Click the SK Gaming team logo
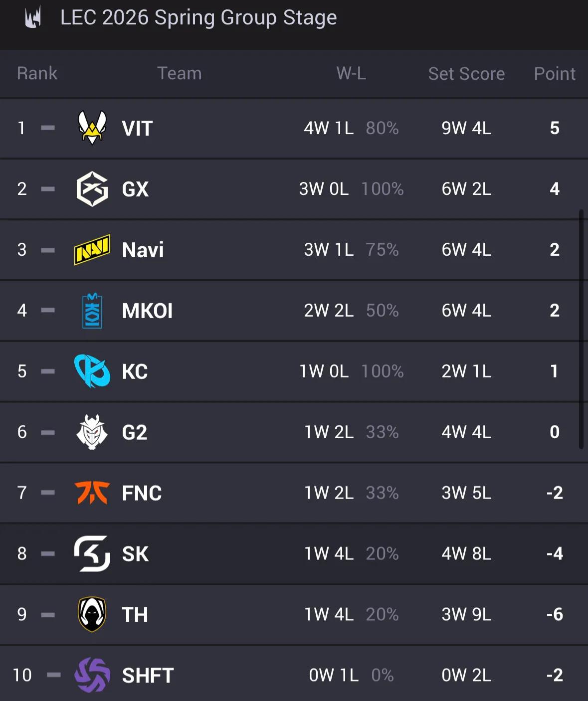 coord(92,553)
